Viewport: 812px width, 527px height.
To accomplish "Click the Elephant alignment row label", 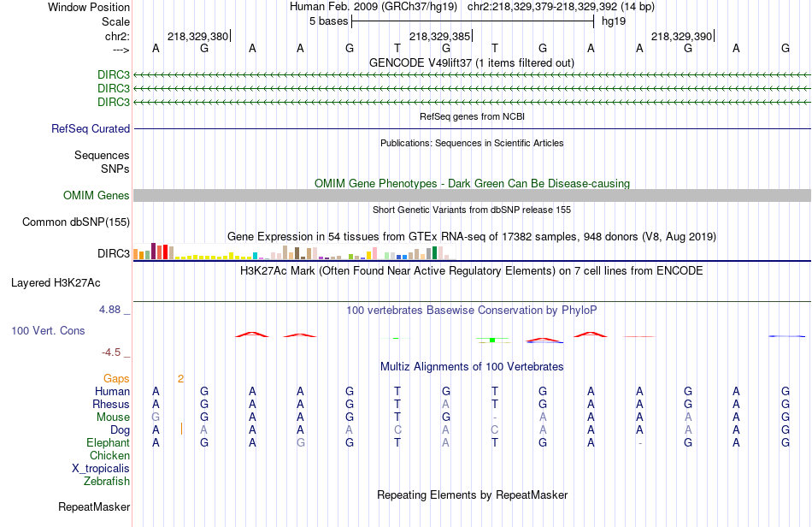I will pyautogui.click(x=109, y=442).
